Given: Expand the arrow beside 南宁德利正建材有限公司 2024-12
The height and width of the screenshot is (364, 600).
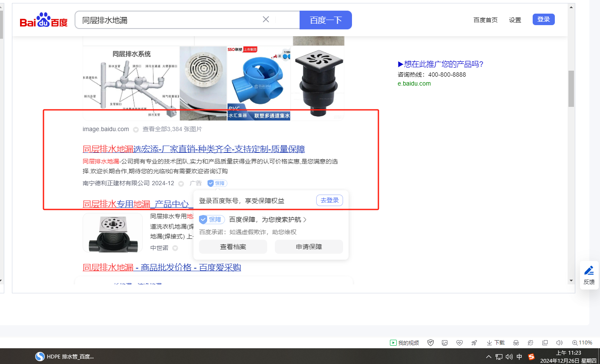Looking at the screenshot, I should [181, 183].
